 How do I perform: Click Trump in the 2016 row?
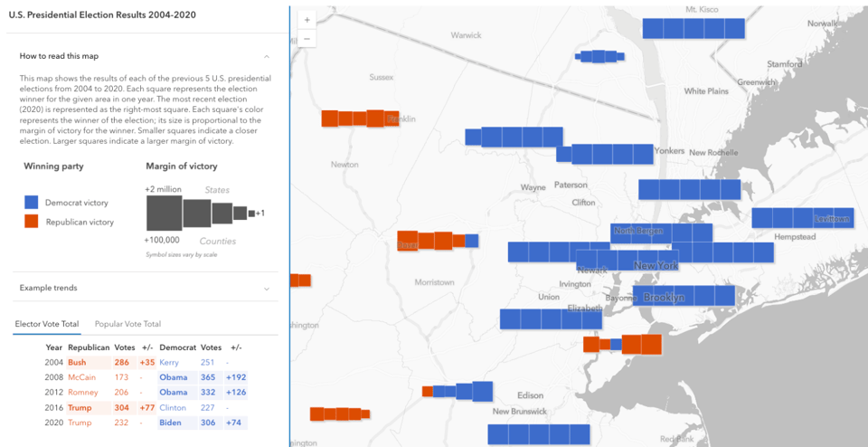79,407
